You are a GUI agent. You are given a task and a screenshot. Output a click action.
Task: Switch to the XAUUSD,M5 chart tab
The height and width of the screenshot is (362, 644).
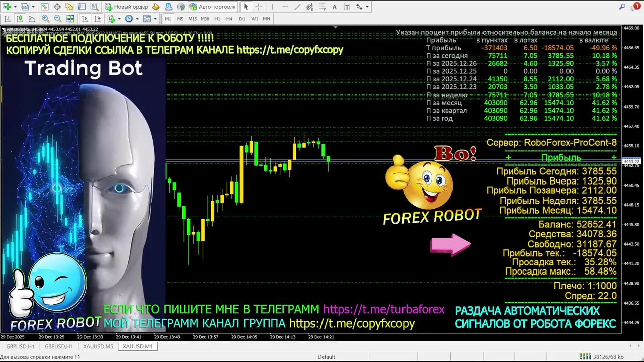coord(98,346)
